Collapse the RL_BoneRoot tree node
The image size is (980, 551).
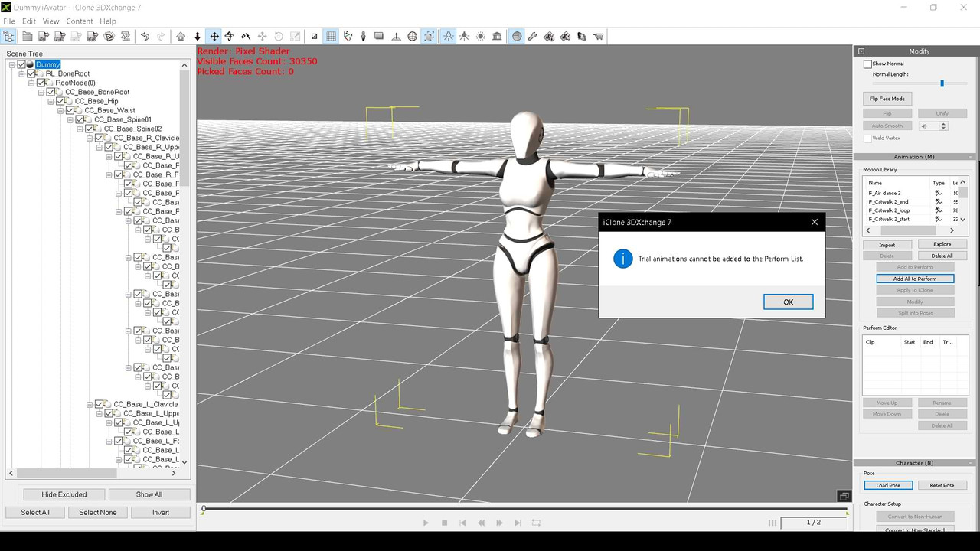point(21,73)
